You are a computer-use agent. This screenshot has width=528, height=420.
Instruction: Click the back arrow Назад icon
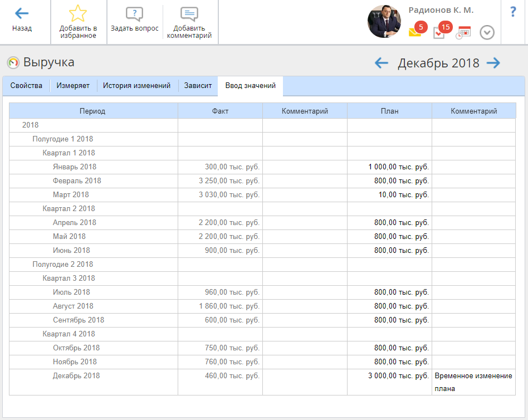pyautogui.click(x=22, y=14)
